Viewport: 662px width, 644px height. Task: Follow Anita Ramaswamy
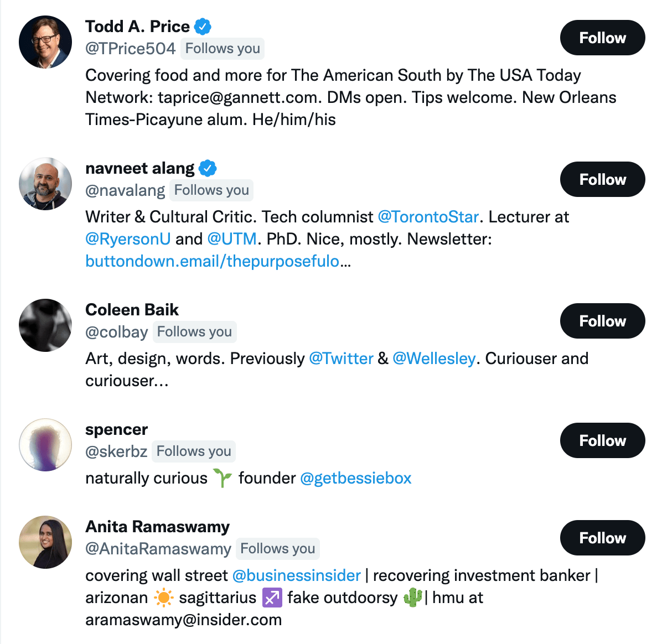(602, 538)
